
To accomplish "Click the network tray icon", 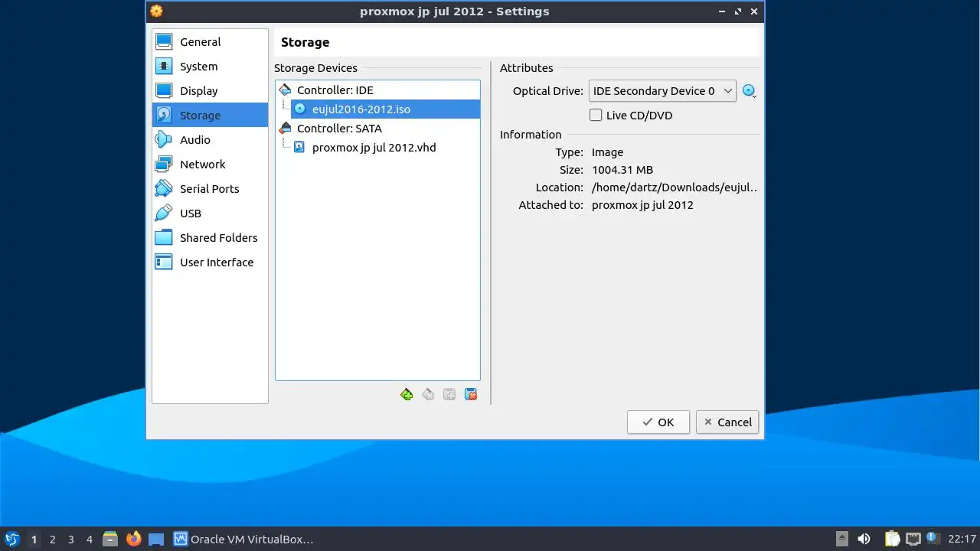I will [913, 540].
